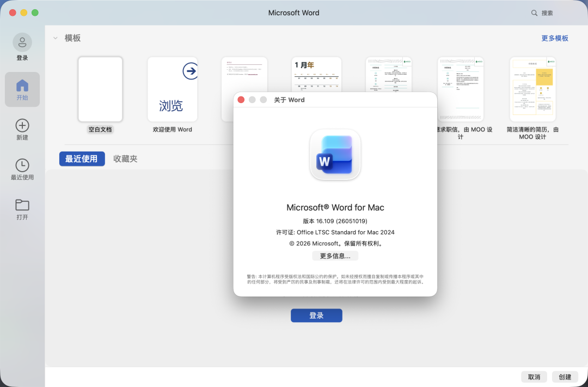Select the 求职信 MOO cover letter template
Screen dimensions: 588x387
[461, 89]
